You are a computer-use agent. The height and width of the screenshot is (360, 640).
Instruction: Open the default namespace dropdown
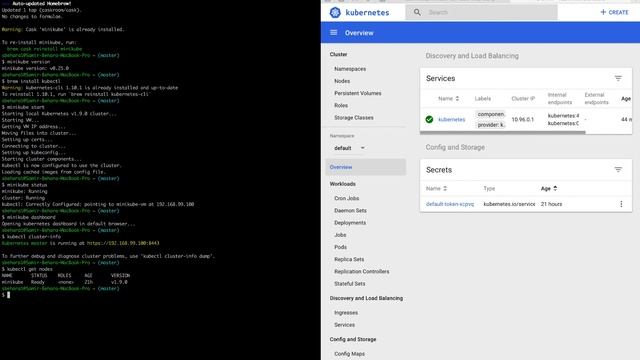349,148
